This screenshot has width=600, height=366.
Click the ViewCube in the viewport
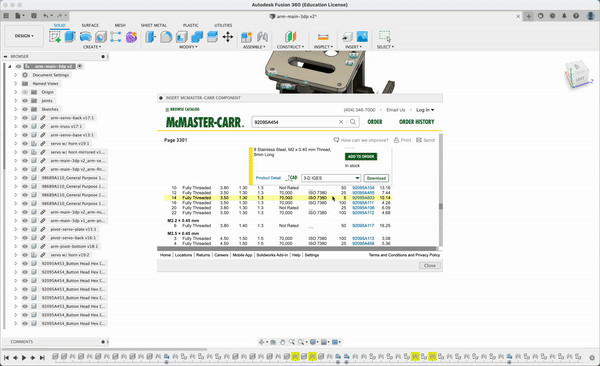[x=578, y=75]
